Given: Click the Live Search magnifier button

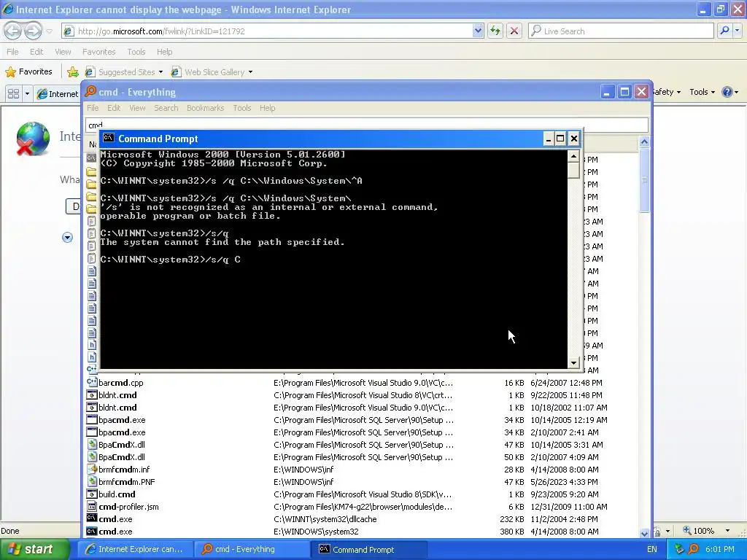Looking at the screenshot, I should [x=724, y=31].
